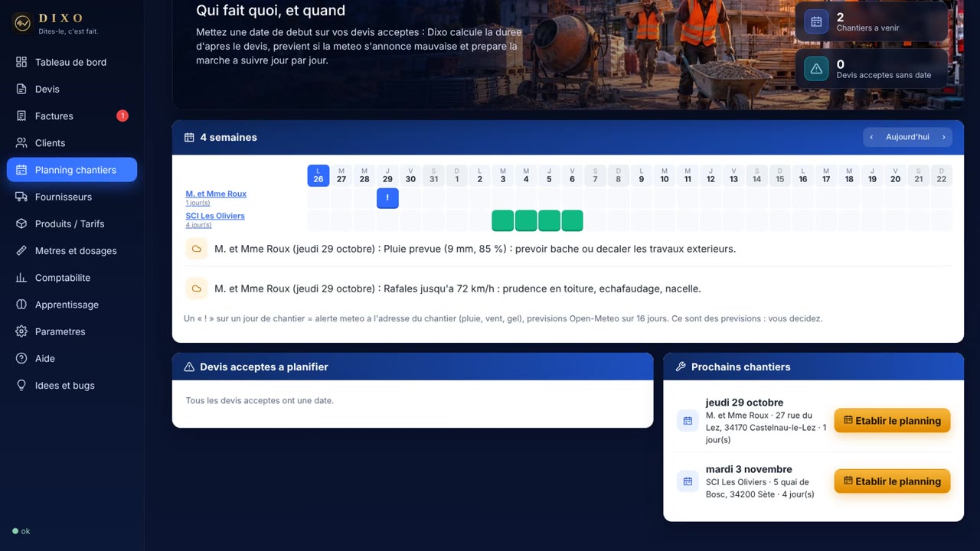This screenshot has height=551, width=980.
Task: Click the "4 semaines" heading text
Action: [x=228, y=137]
